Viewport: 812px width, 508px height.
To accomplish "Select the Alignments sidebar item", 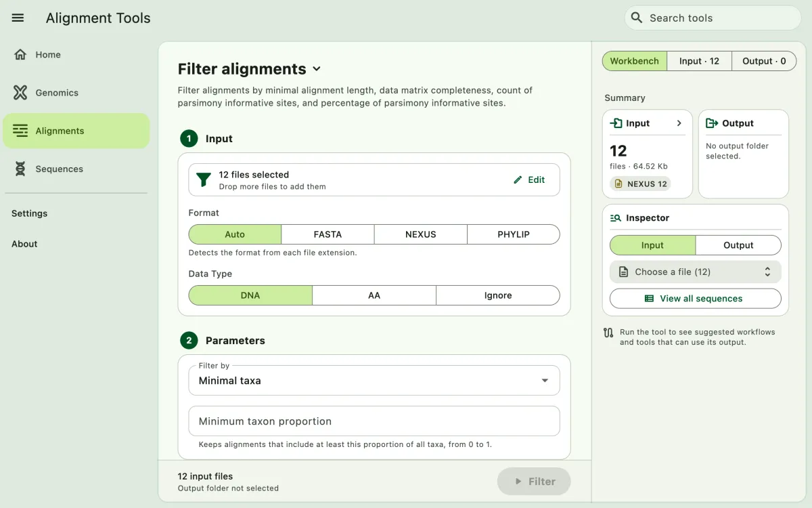I will 76,131.
